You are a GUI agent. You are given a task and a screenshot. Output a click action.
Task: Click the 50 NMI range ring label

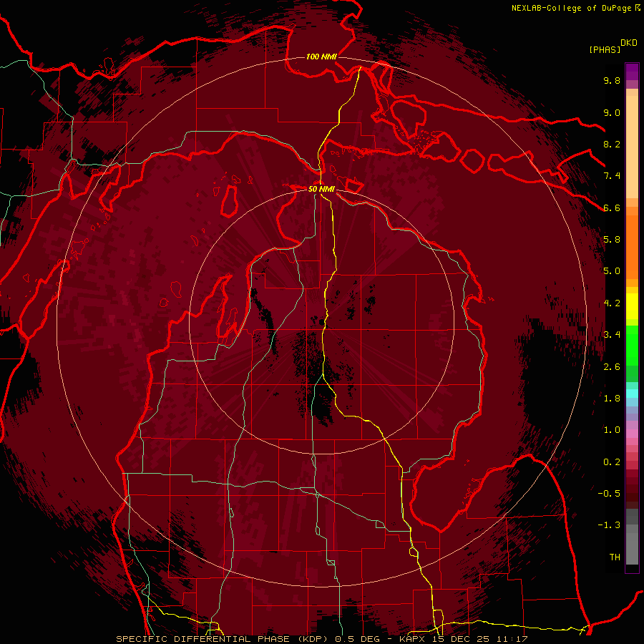pyautogui.click(x=321, y=189)
